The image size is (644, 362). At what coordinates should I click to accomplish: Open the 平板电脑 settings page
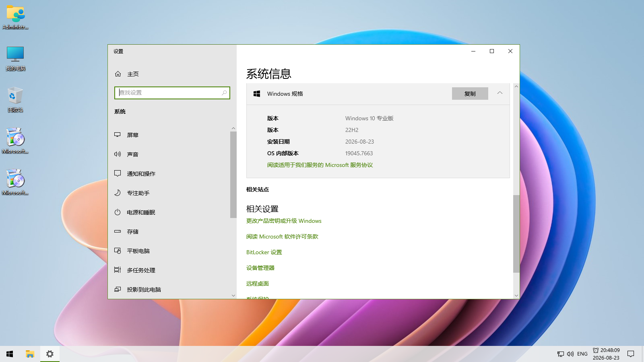click(x=169, y=251)
